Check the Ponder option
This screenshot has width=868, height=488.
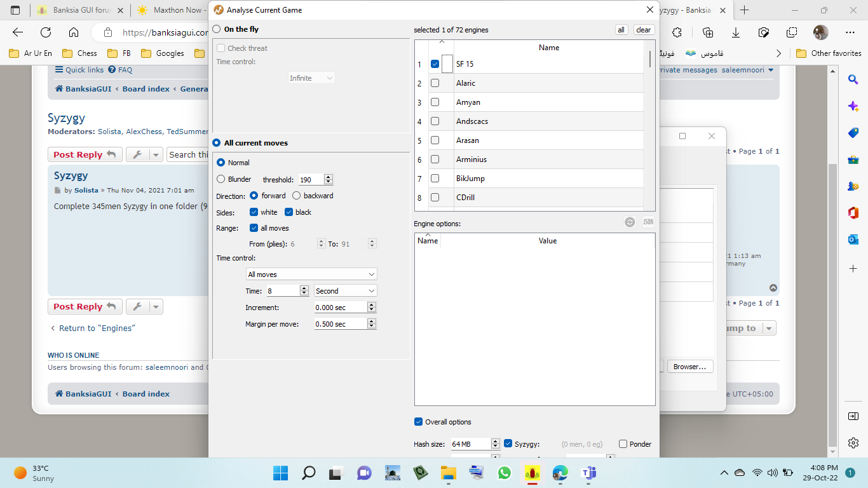[x=621, y=444]
